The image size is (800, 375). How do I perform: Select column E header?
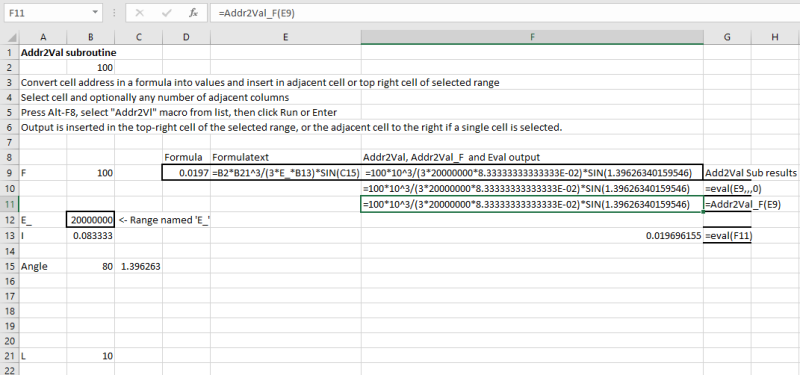pyautogui.click(x=286, y=37)
